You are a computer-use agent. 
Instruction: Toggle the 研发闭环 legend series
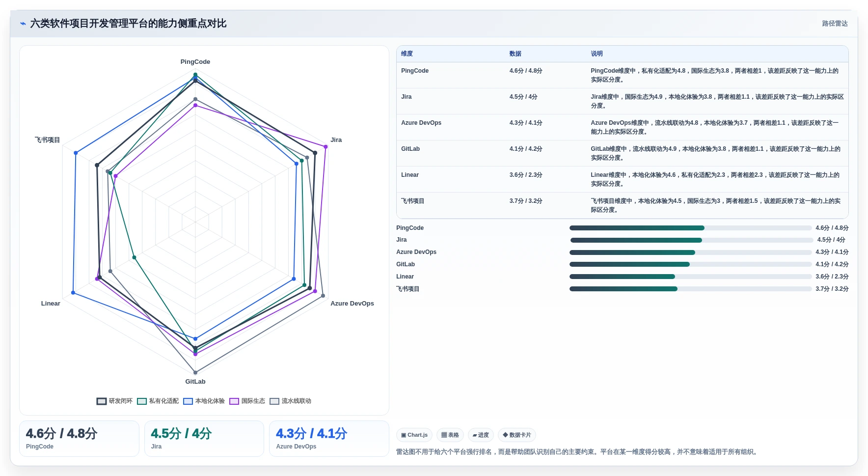pyautogui.click(x=114, y=401)
